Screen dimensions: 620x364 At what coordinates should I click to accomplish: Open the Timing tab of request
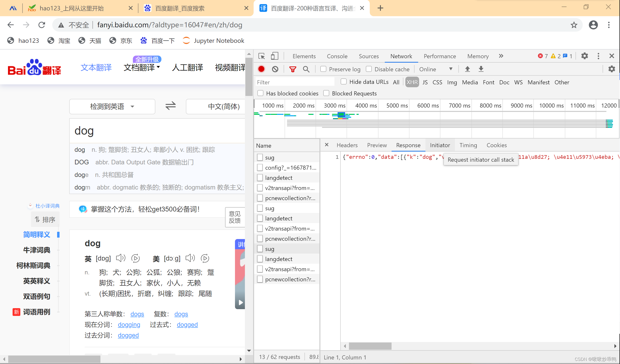(x=468, y=145)
